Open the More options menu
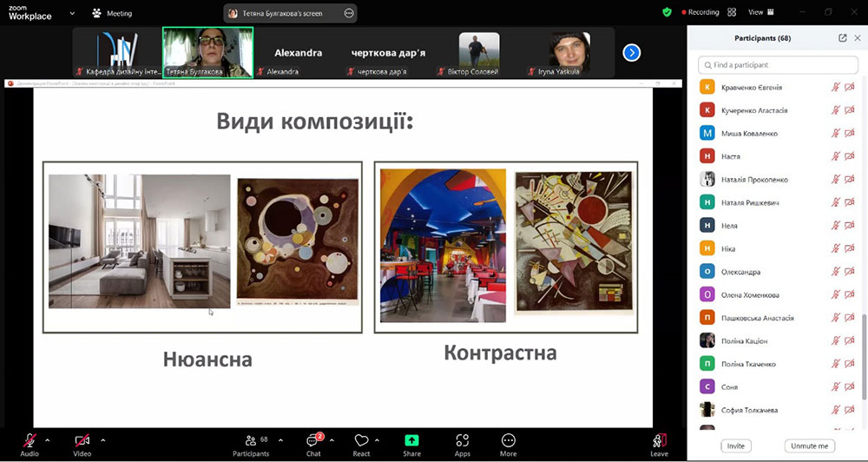This screenshot has width=868, height=462. 508,445
